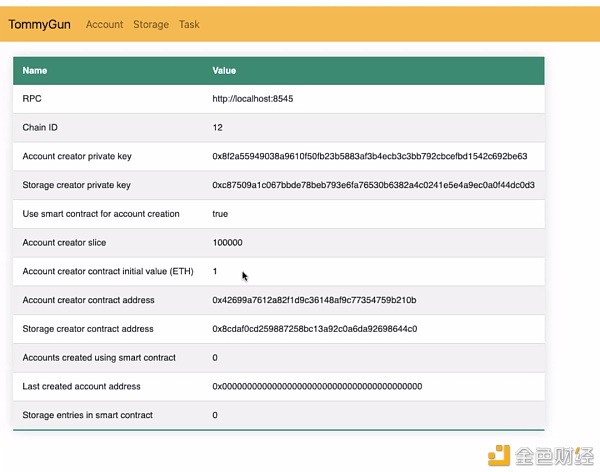The image size is (600, 472).
Task: Click the Value column header
Action: [x=224, y=71]
